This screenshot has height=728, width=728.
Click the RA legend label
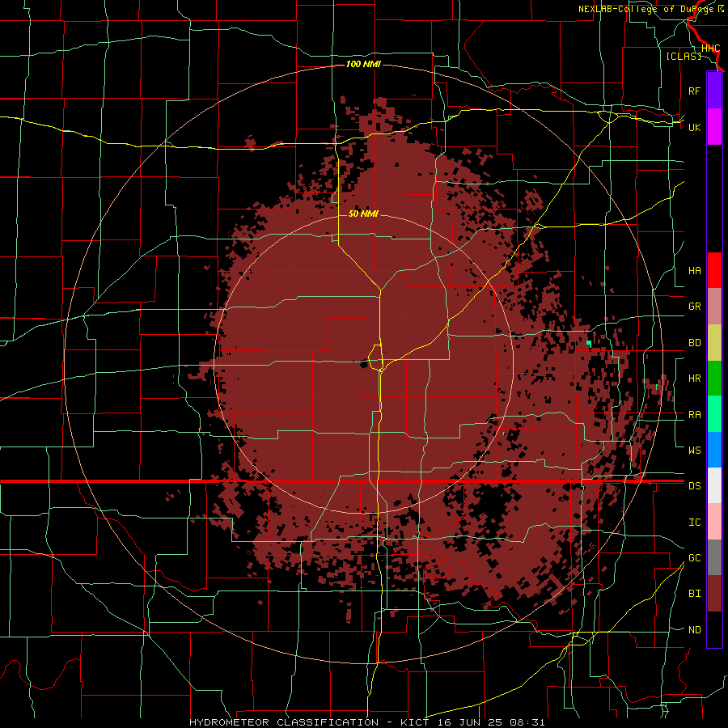coord(694,415)
